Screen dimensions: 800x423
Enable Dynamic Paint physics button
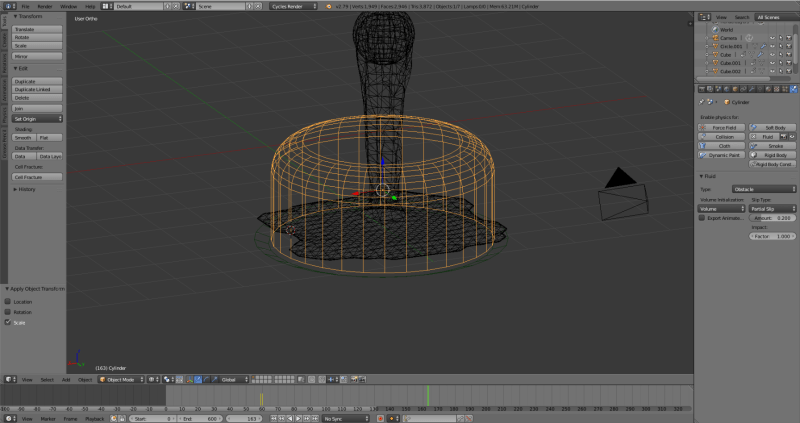721,155
